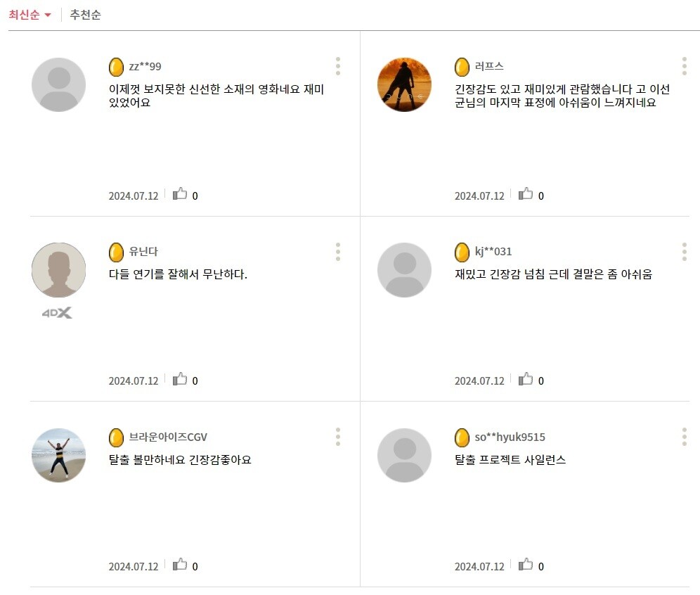Thumbs-up the review by 유닌다
Viewport: 700px width, 595px height.
pyautogui.click(x=181, y=380)
